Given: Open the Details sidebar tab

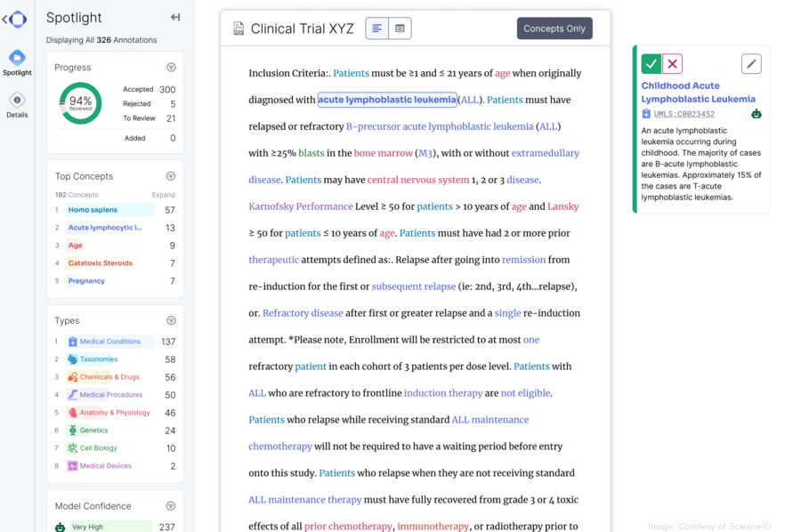Looking at the screenshot, I should tap(17, 105).
